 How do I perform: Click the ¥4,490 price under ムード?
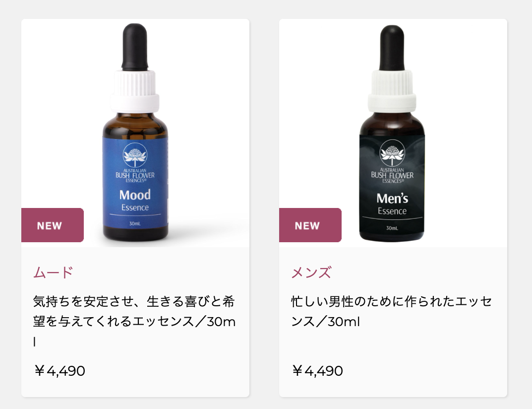click(59, 371)
